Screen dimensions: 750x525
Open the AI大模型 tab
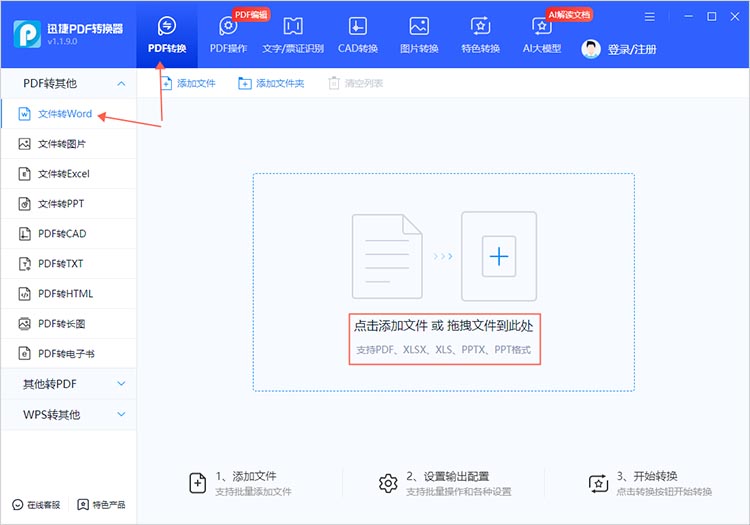tap(541, 35)
